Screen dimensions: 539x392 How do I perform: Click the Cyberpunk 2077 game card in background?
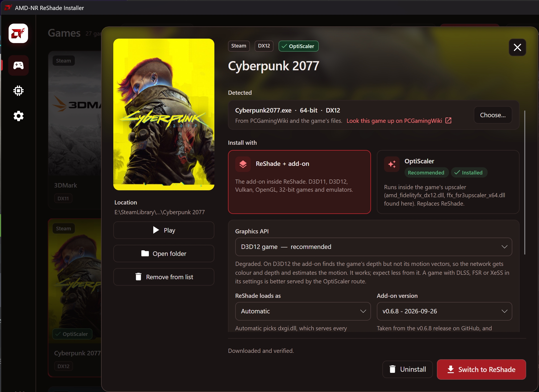point(74,298)
